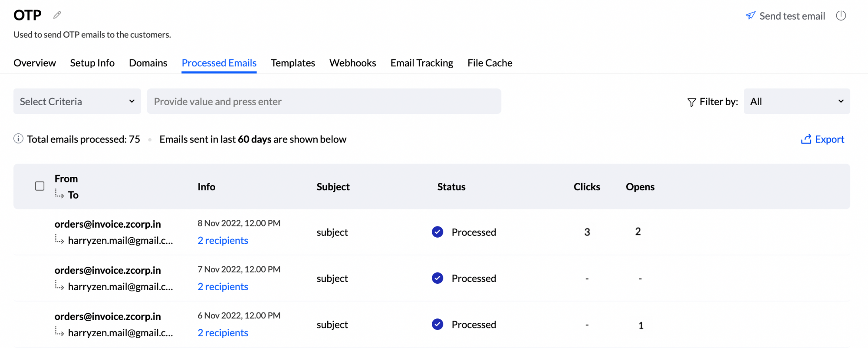This screenshot has width=868, height=348.
Task: Go to the Webhooks tab
Action: click(x=353, y=63)
